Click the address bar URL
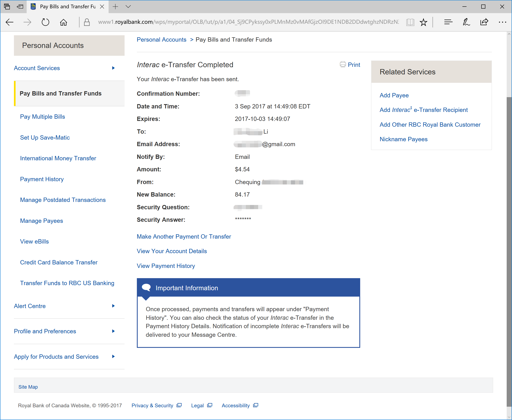The height and width of the screenshot is (420, 512). [x=248, y=22]
